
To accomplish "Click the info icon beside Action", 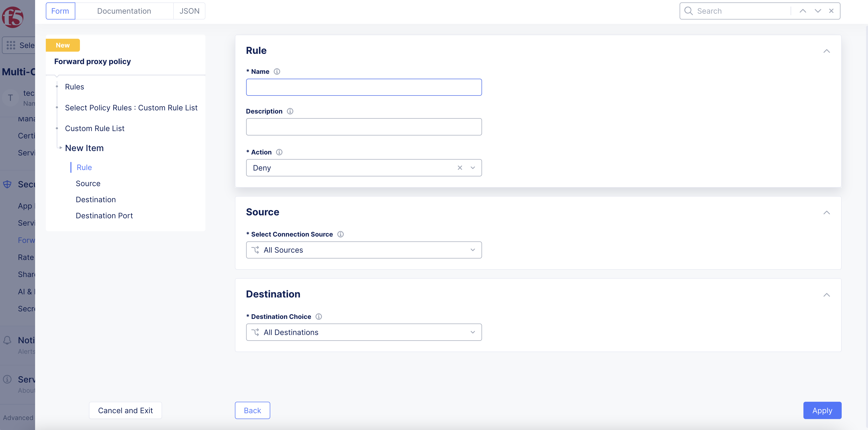I will (279, 152).
